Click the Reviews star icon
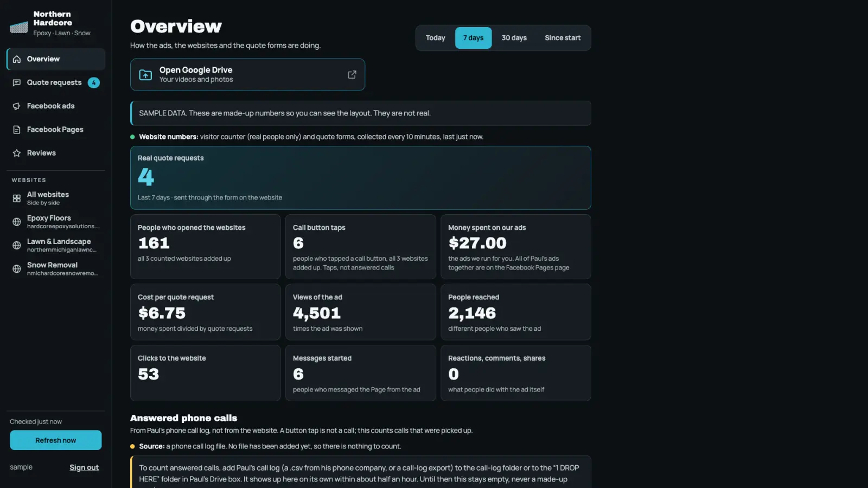The width and height of the screenshot is (868, 488). (x=17, y=153)
